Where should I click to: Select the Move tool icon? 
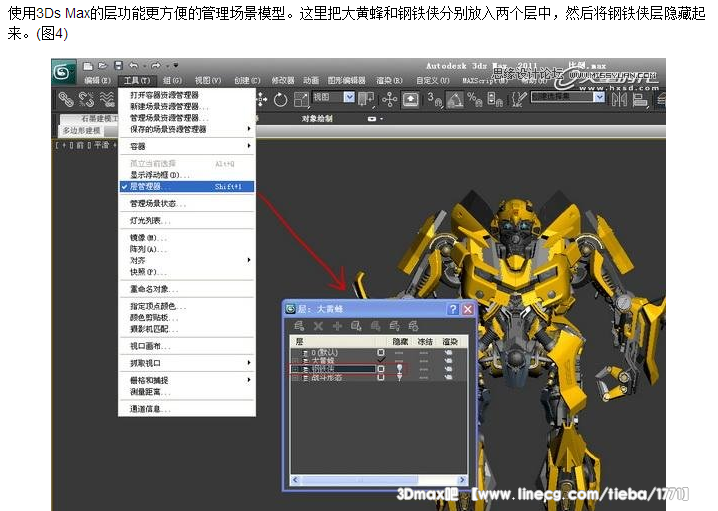(x=261, y=99)
